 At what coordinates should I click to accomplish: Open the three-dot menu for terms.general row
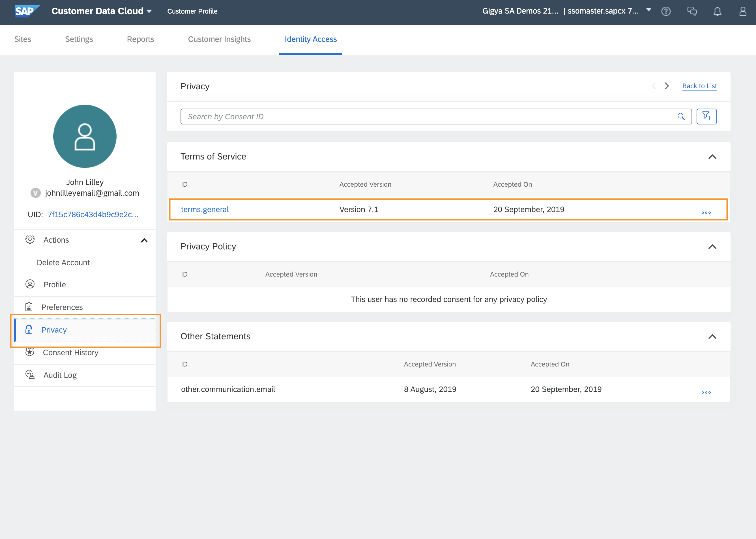[x=706, y=212]
